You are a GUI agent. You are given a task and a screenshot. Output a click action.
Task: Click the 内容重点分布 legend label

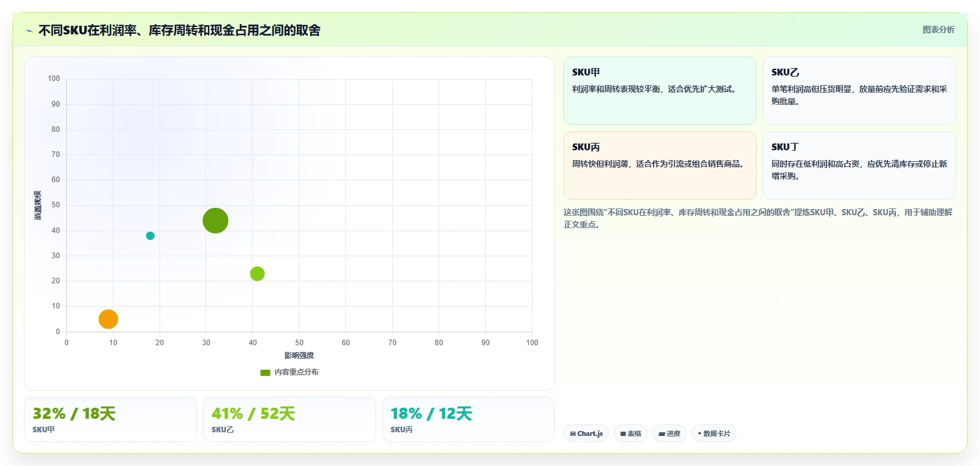point(296,372)
